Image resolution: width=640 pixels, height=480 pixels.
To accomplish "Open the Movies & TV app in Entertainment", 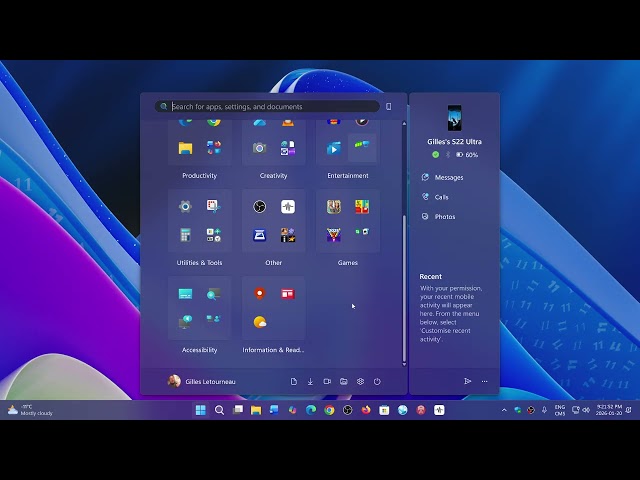I will pos(333,148).
